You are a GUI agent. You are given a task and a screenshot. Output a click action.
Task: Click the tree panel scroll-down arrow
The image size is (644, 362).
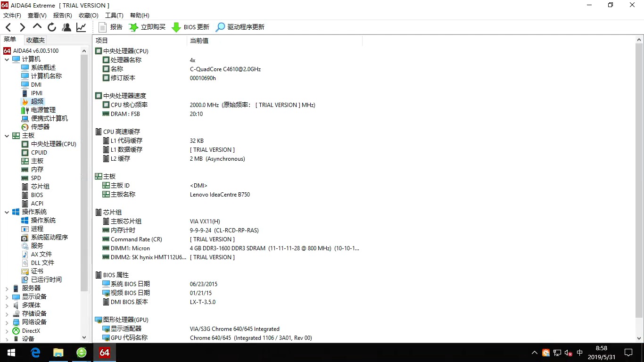tap(84, 337)
